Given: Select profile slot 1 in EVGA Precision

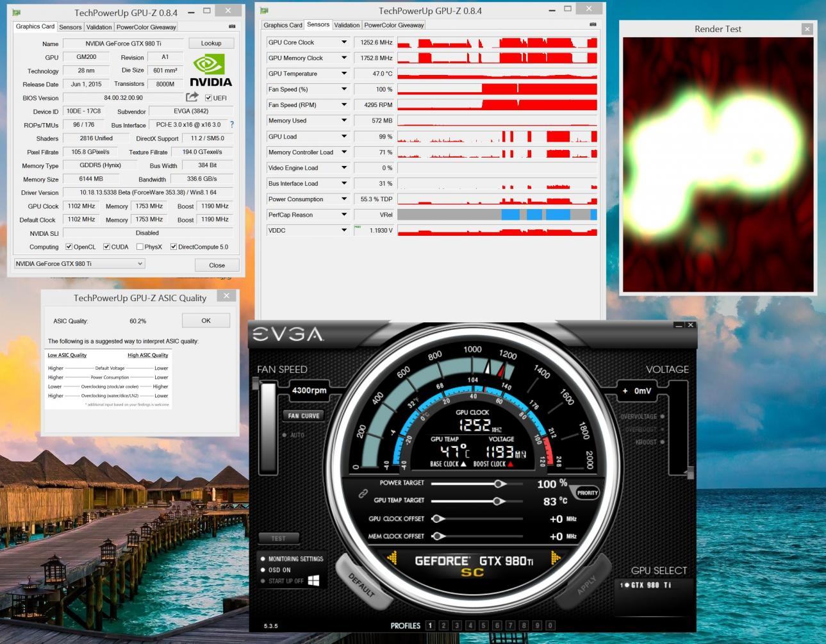Looking at the screenshot, I should [430, 625].
